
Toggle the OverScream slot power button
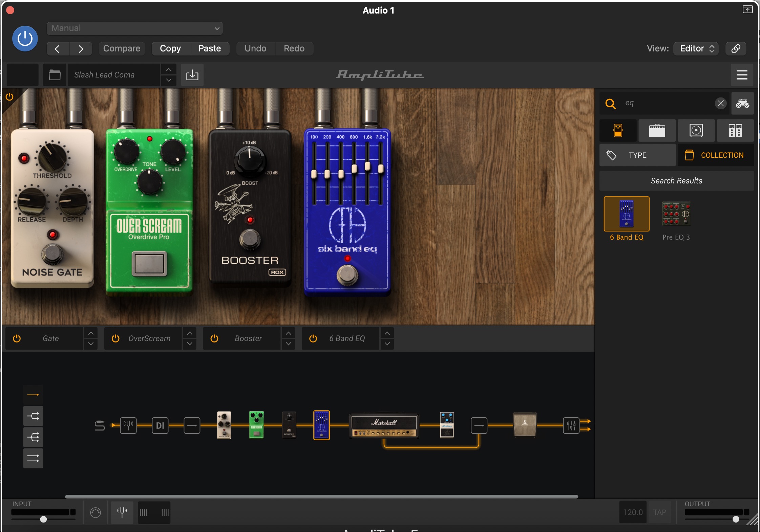pyautogui.click(x=115, y=338)
